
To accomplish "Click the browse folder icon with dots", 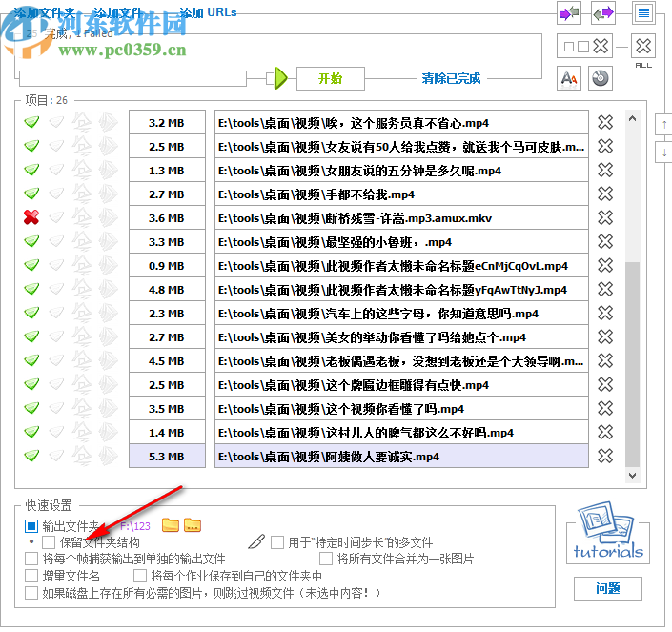I will click(x=193, y=525).
